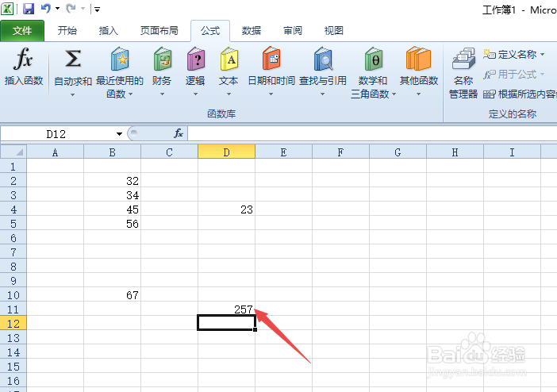557x392 pixels.
Task: Select the Formulas tab
Action: tap(210, 31)
